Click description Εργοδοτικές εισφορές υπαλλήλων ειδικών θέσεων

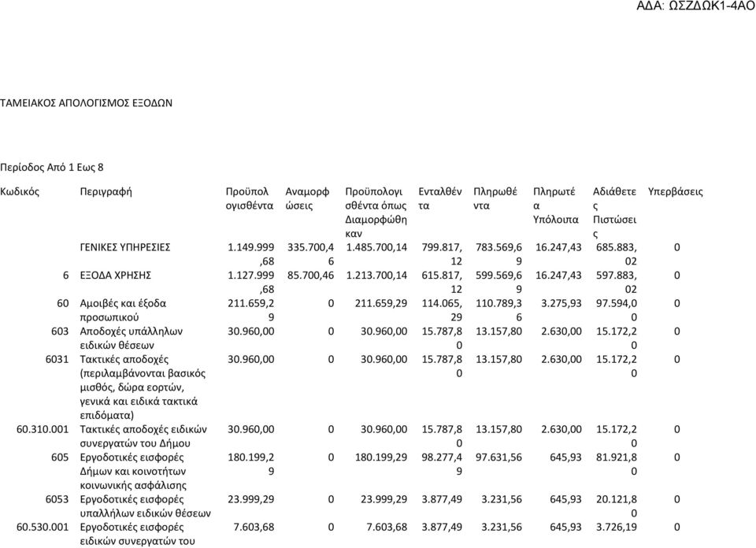coord(145,506)
